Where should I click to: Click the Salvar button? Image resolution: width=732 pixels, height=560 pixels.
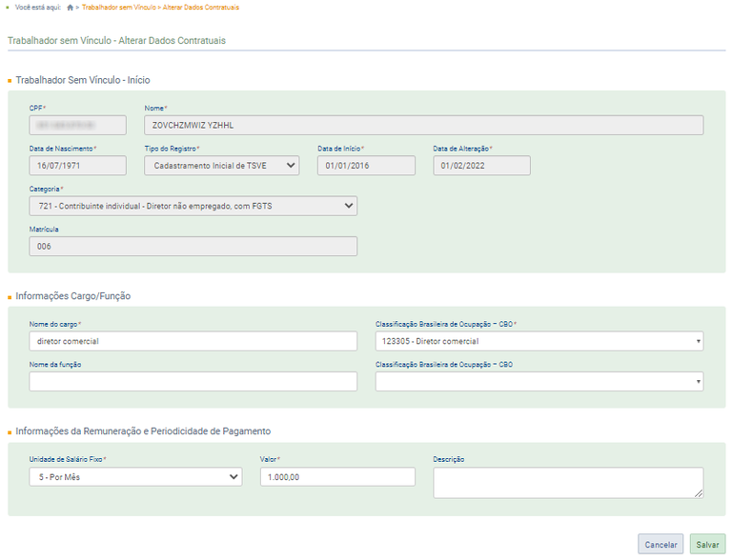pyautogui.click(x=707, y=545)
